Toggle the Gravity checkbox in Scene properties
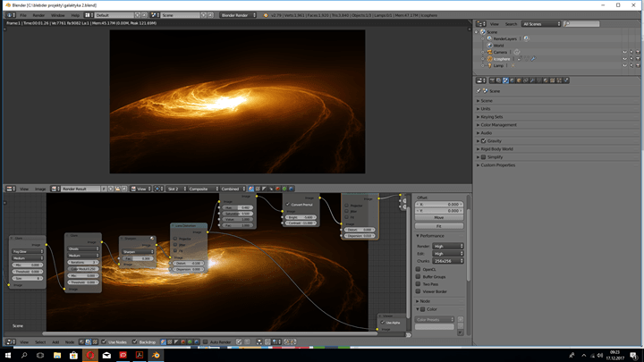 tap(484, 141)
